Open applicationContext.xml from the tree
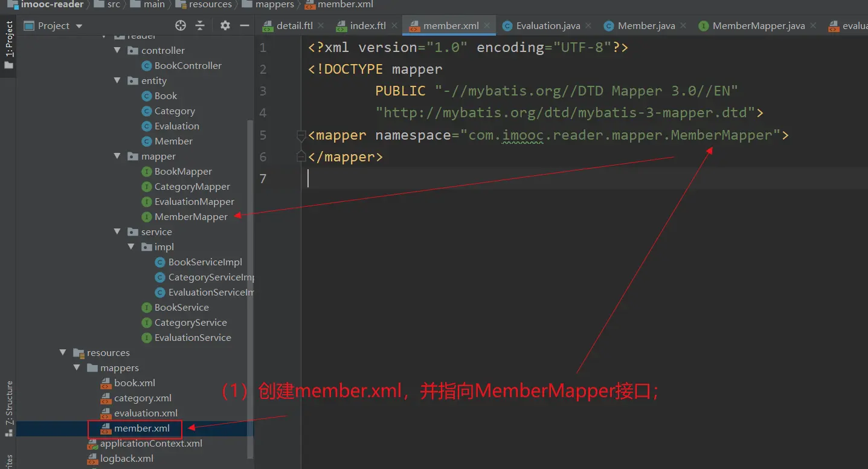The height and width of the screenshot is (469, 868). [151, 444]
